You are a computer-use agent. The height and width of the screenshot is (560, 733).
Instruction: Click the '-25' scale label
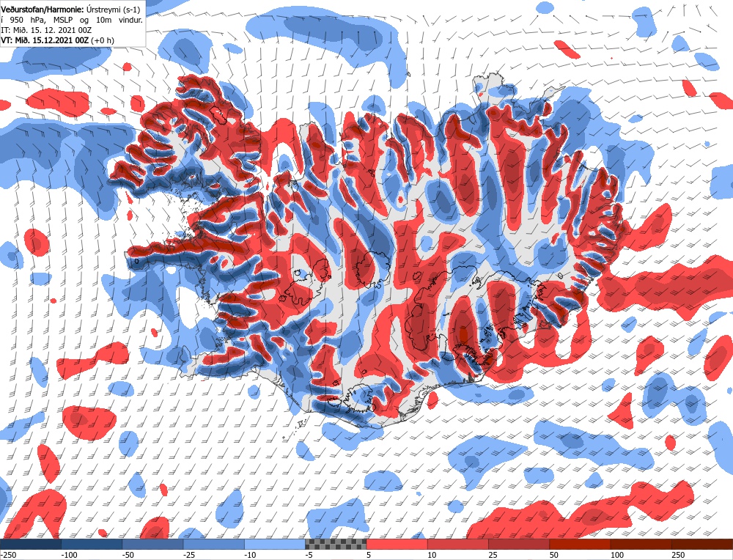coord(189,555)
